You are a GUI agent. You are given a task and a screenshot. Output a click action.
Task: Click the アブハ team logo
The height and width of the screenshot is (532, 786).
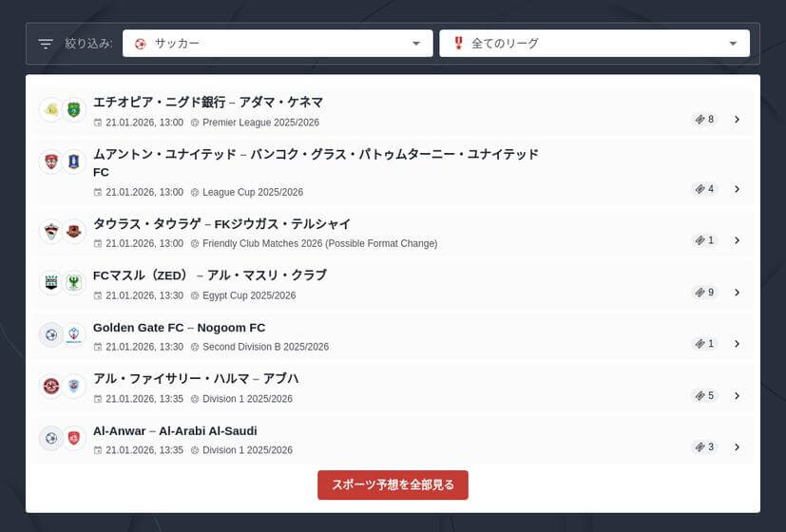pos(74,387)
